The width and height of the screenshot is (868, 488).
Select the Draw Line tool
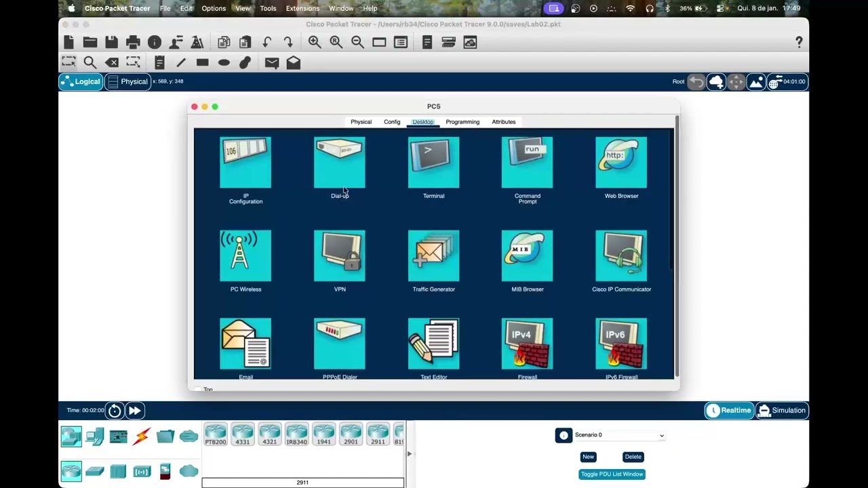tap(181, 62)
